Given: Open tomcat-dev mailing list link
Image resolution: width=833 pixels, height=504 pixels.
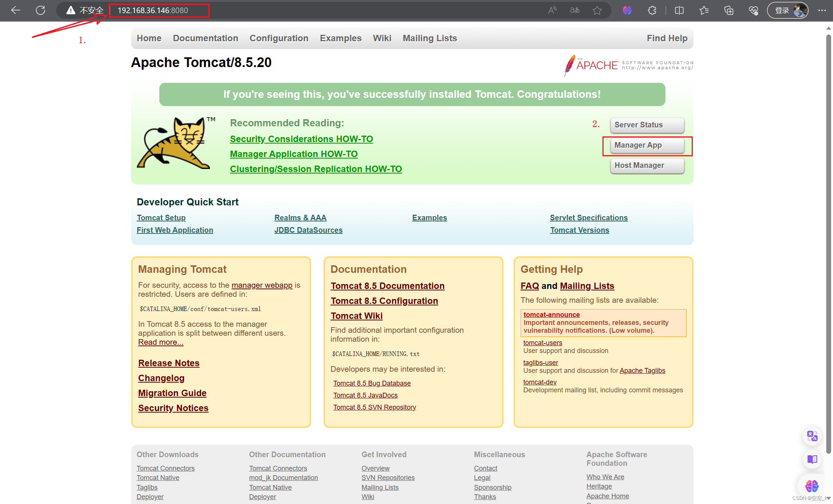Looking at the screenshot, I should 540,382.
